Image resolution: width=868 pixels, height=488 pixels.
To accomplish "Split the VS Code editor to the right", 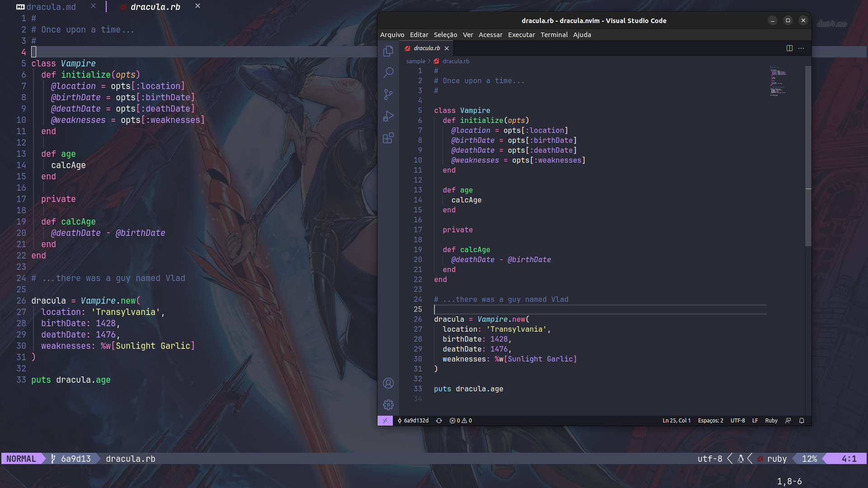I will pos(789,48).
